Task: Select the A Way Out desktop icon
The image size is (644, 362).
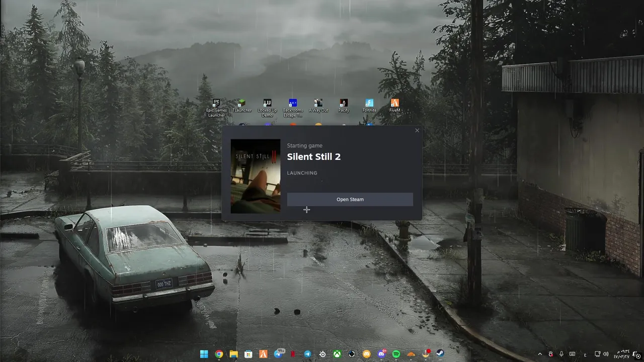Action: pyautogui.click(x=318, y=106)
